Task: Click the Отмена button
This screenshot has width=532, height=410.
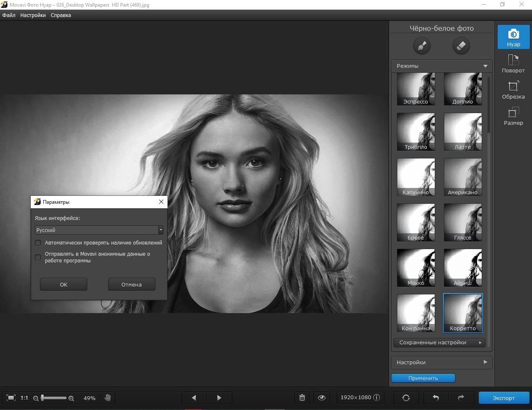Action: click(132, 284)
